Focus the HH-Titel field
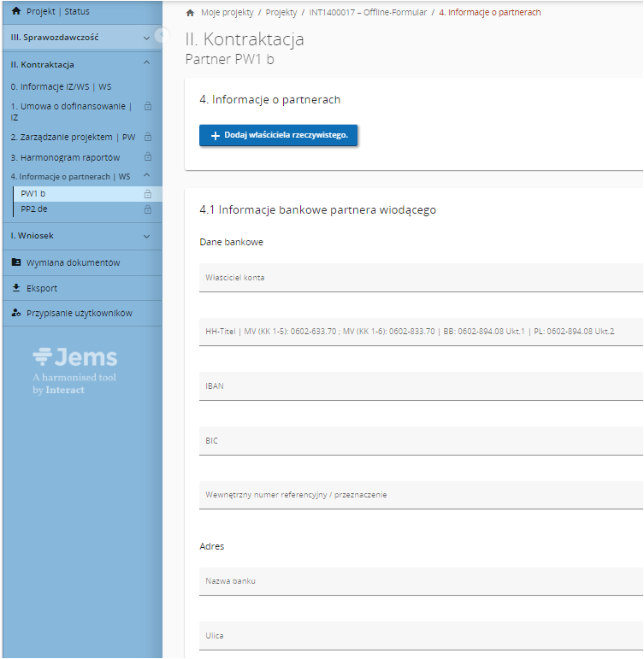644x659 pixels. [x=421, y=332]
